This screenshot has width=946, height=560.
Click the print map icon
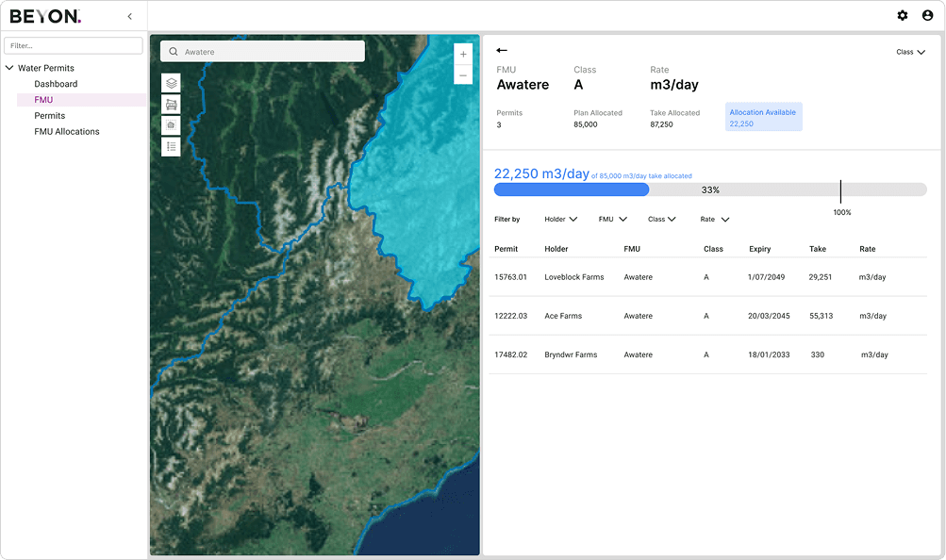click(x=171, y=105)
